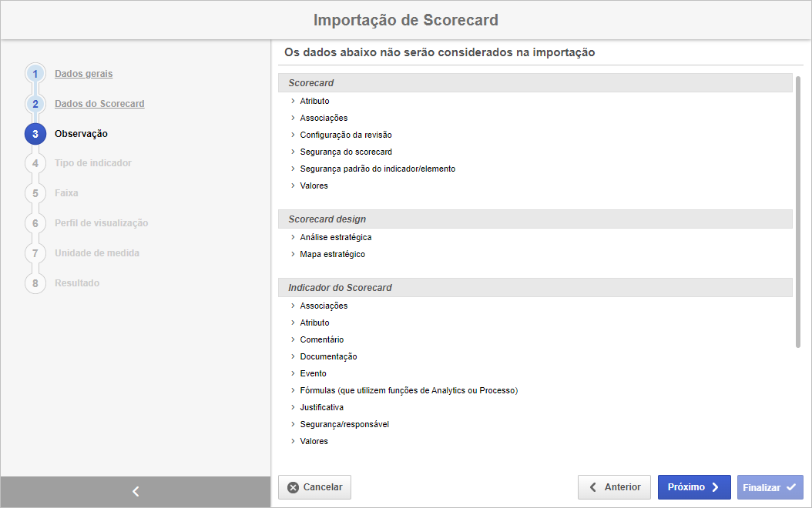Collapse the wizard sidebar with left arrow

click(x=136, y=491)
